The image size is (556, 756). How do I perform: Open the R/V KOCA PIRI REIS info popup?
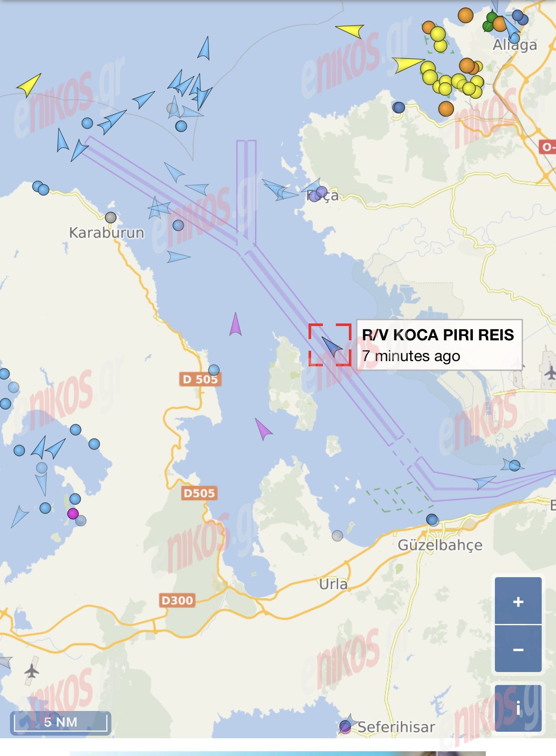click(439, 345)
